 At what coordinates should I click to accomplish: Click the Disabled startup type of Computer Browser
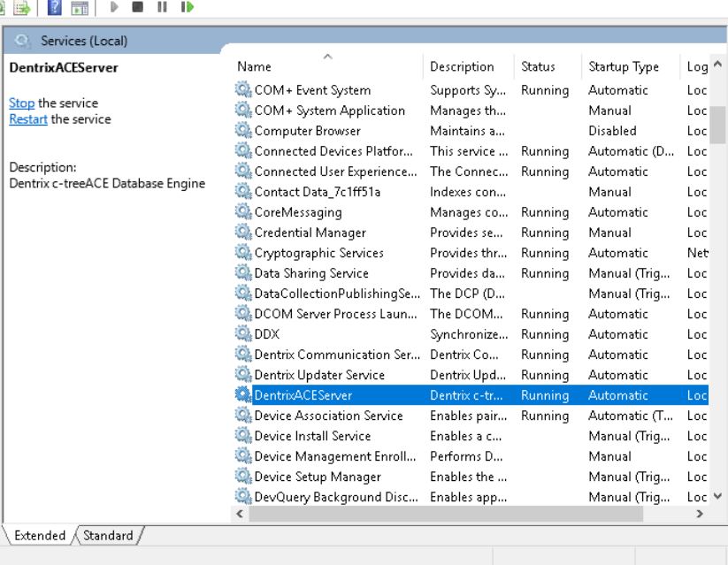[612, 131]
